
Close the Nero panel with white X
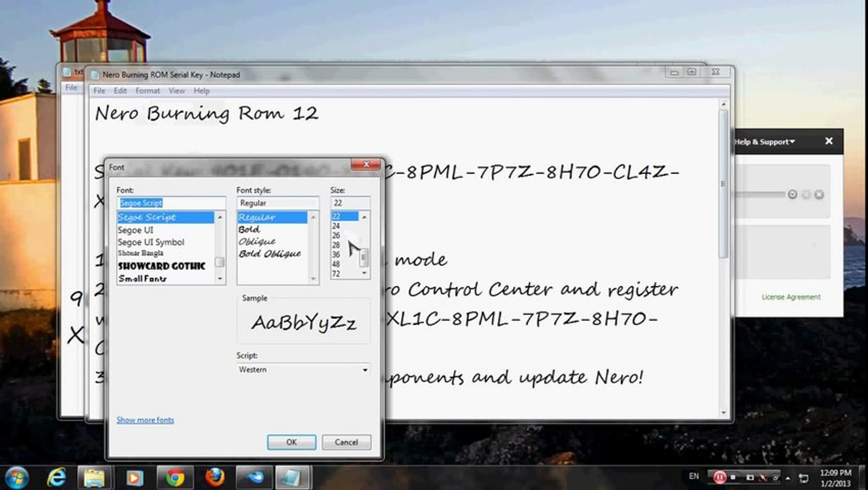(829, 141)
